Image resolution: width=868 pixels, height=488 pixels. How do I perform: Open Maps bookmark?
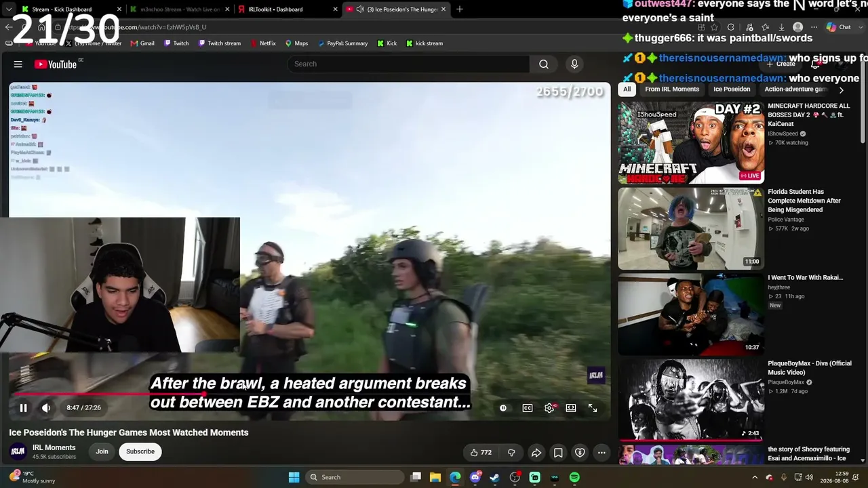pyautogui.click(x=296, y=43)
